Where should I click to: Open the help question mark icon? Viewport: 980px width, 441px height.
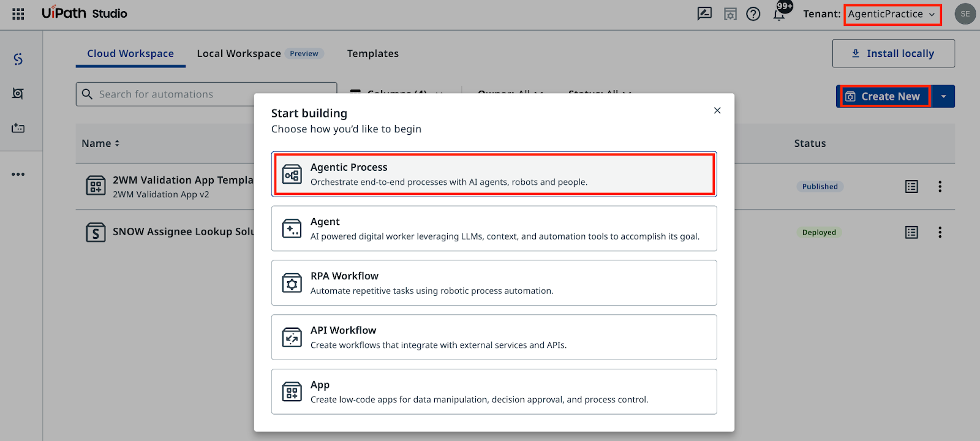[753, 13]
